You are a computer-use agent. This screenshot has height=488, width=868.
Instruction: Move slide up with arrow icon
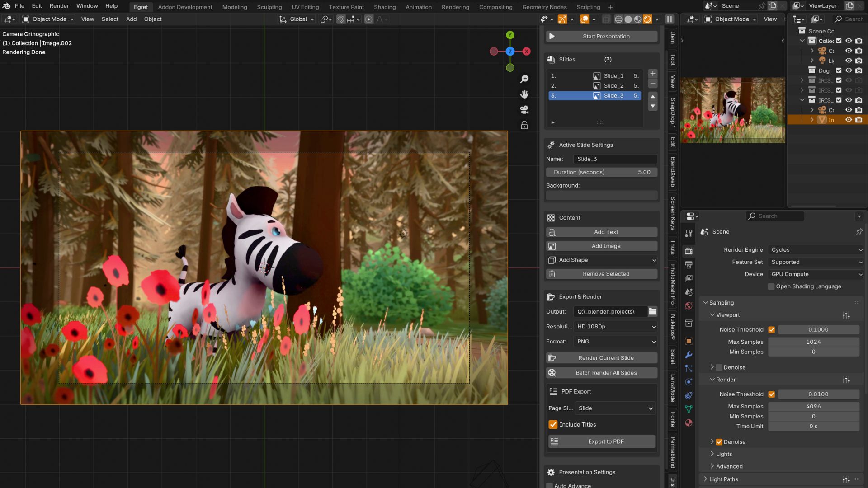(652, 96)
